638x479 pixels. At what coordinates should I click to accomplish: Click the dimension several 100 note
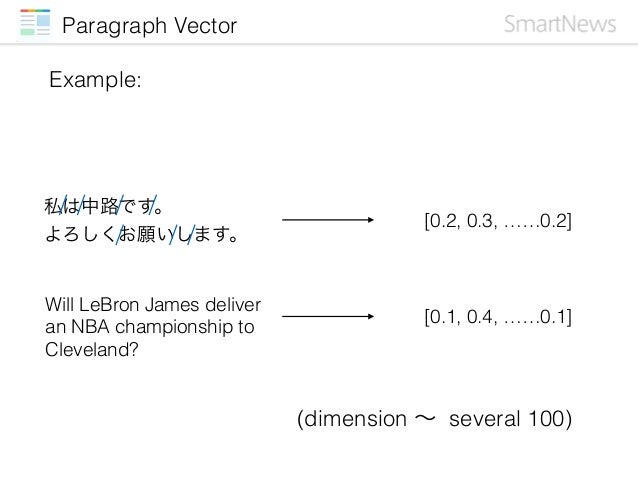434,419
